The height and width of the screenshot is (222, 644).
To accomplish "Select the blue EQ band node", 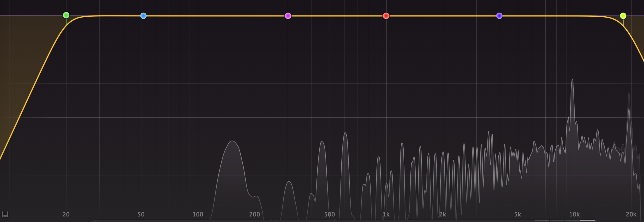I will pyautogui.click(x=143, y=16).
